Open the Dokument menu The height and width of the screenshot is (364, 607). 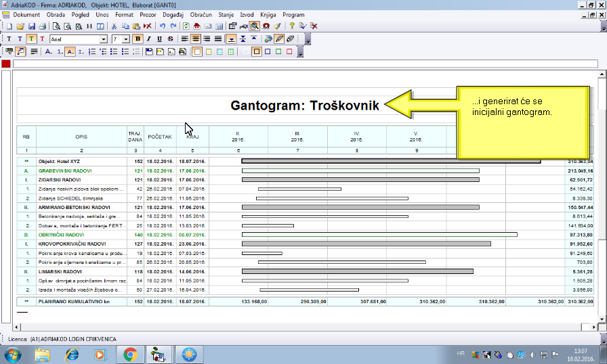[x=26, y=15]
